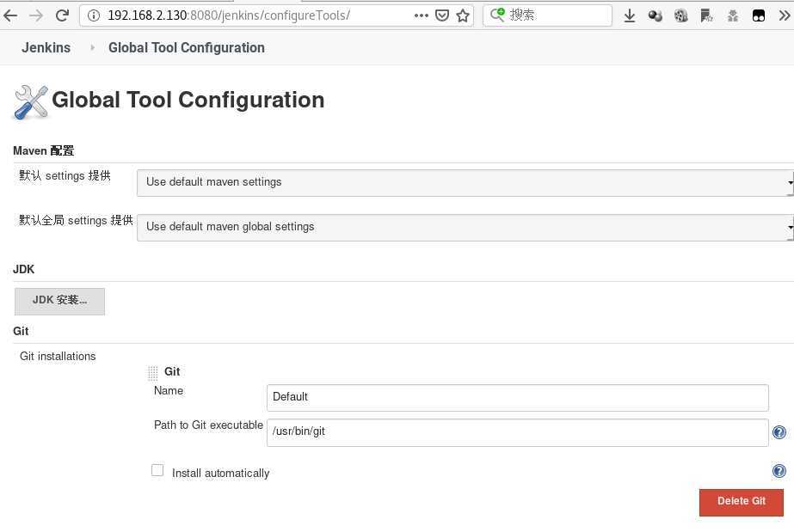Enable Install automatically checkbox

(x=157, y=470)
